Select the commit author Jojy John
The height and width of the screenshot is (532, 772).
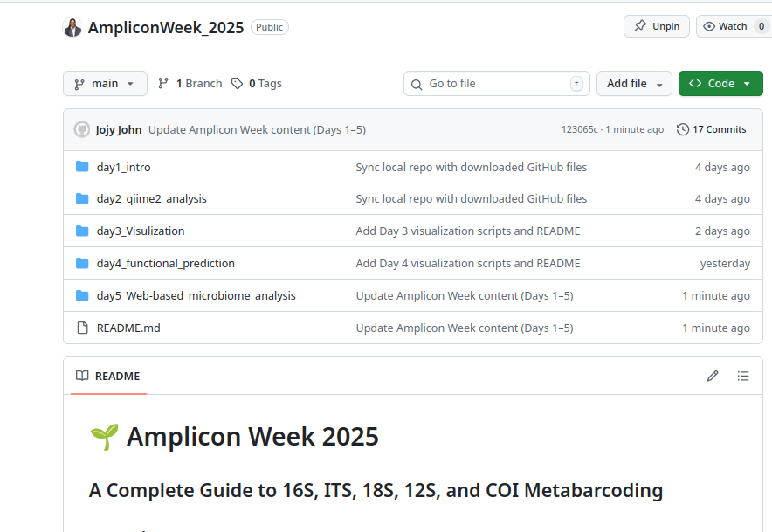[119, 129]
